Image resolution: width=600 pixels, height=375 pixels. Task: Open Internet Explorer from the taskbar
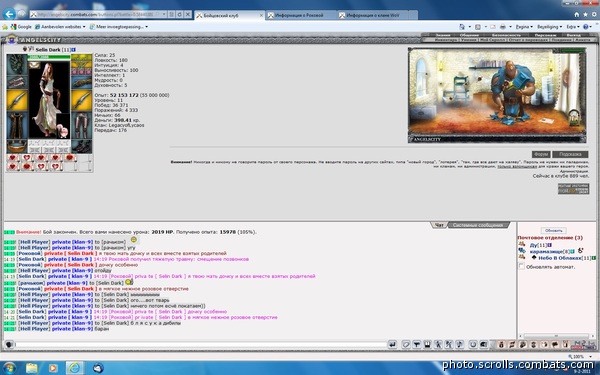tap(75, 368)
